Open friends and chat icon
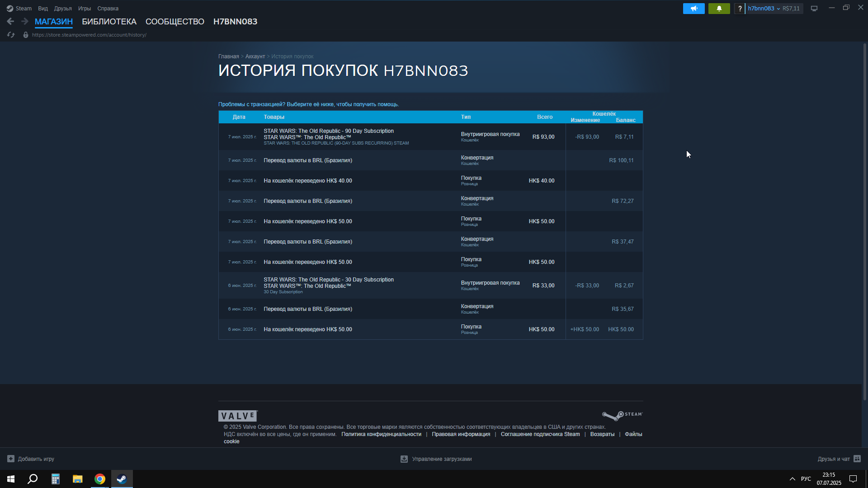Screen dimensions: 868x488 click(857, 459)
